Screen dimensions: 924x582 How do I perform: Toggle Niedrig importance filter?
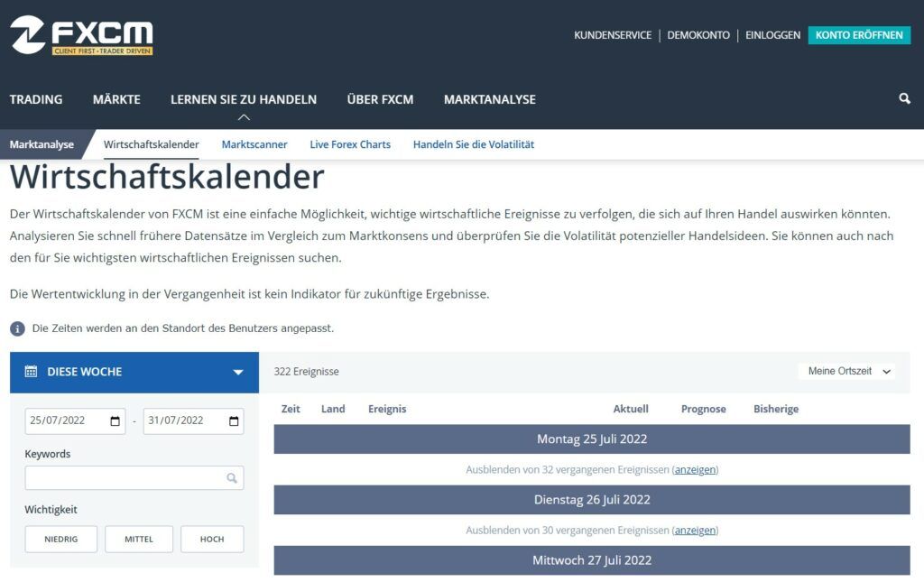click(61, 539)
